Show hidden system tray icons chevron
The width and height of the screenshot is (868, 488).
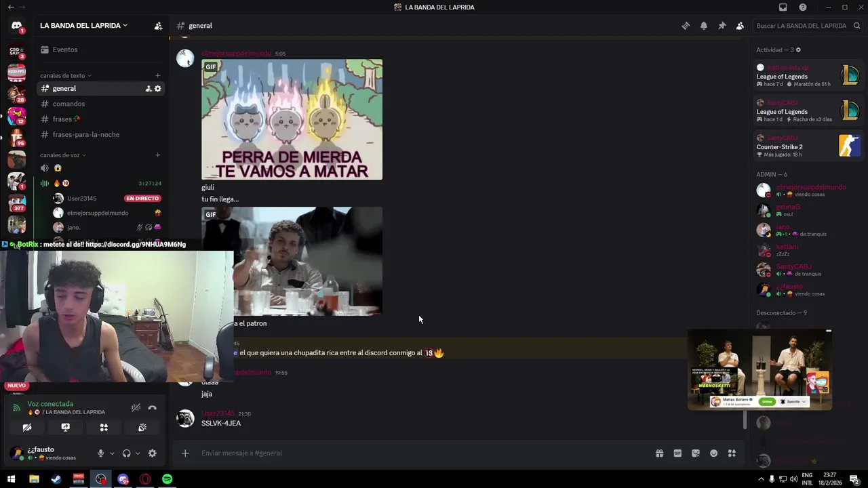point(761,479)
